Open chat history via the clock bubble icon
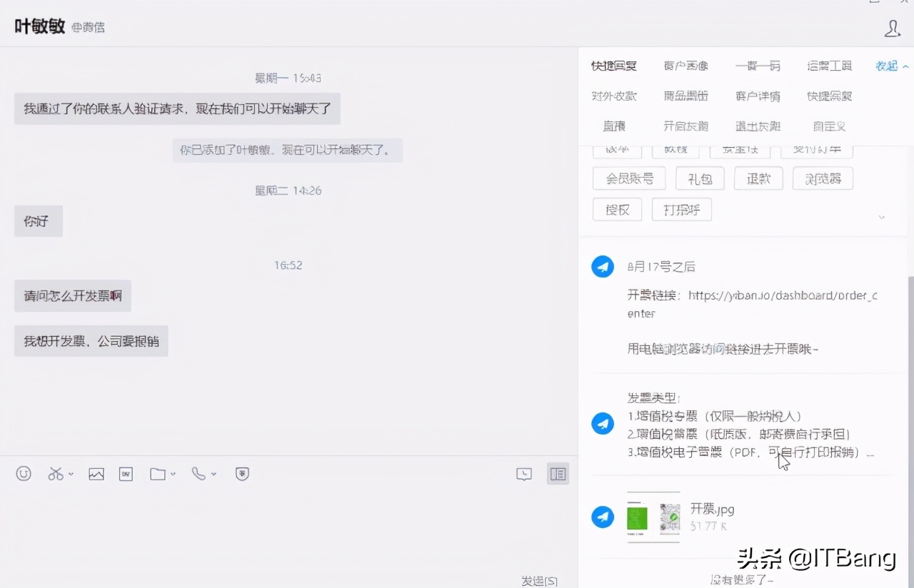Screen dimensions: 914x588 click(x=523, y=473)
